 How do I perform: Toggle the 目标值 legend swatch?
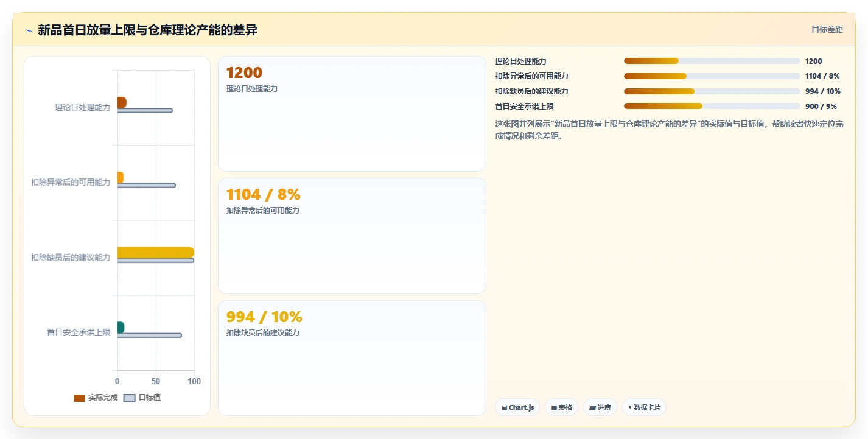(x=129, y=398)
